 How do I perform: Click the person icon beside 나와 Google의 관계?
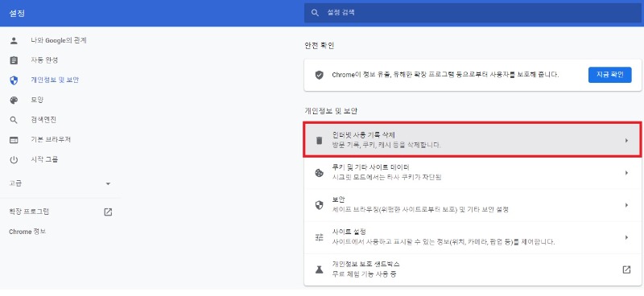pos(14,41)
